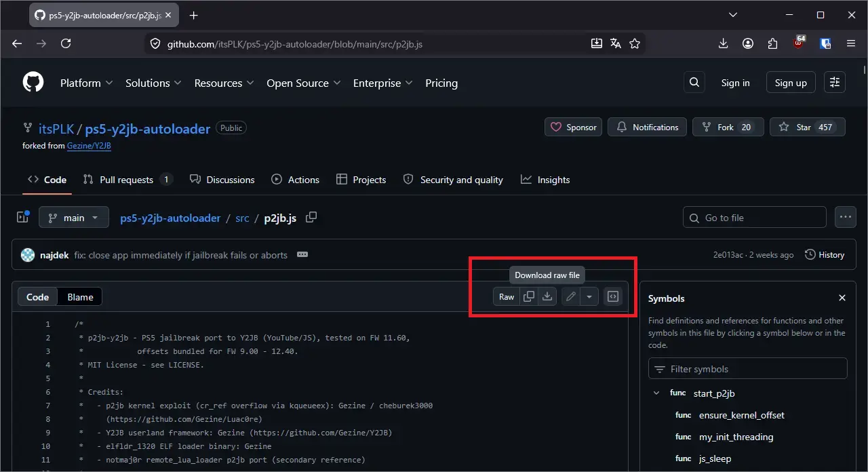
Task: Click the GitHub logo home icon
Action: tap(33, 83)
